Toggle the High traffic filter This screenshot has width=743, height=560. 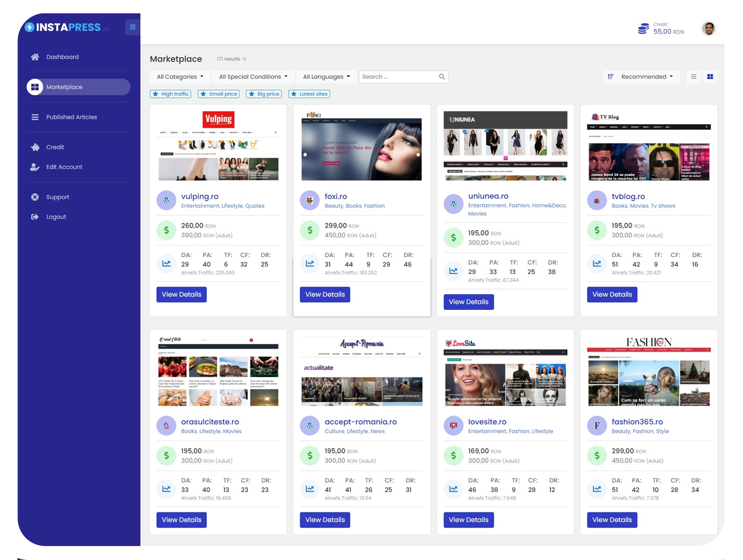point(171,94)
